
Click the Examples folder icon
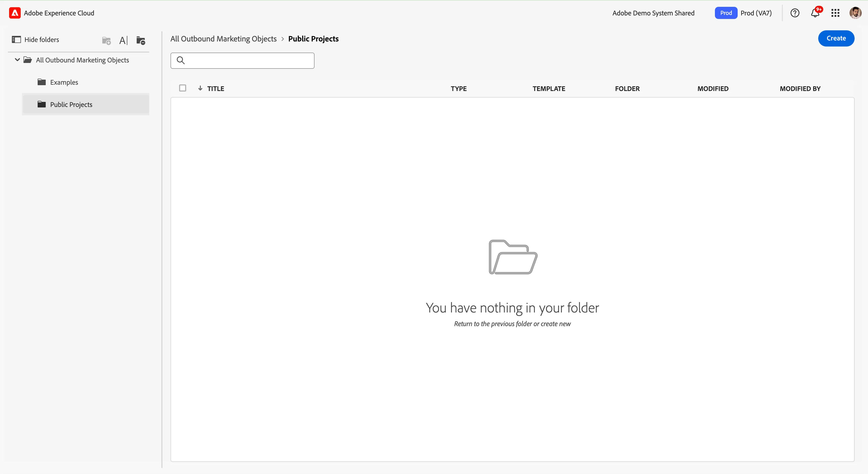point(41,82)
